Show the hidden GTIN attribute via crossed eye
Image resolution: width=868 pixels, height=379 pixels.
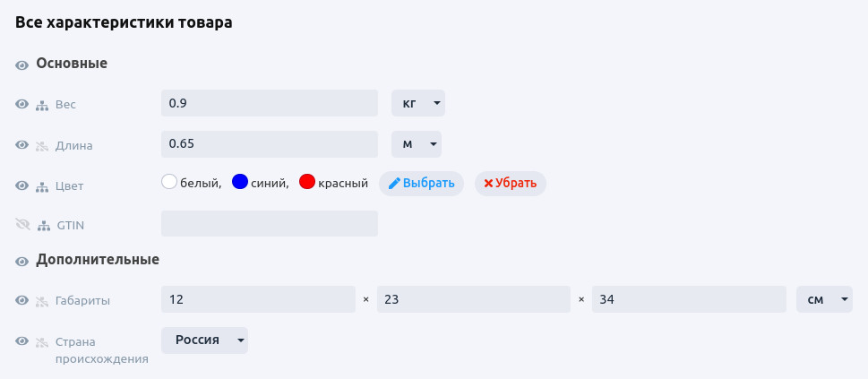tap(22, 225)
